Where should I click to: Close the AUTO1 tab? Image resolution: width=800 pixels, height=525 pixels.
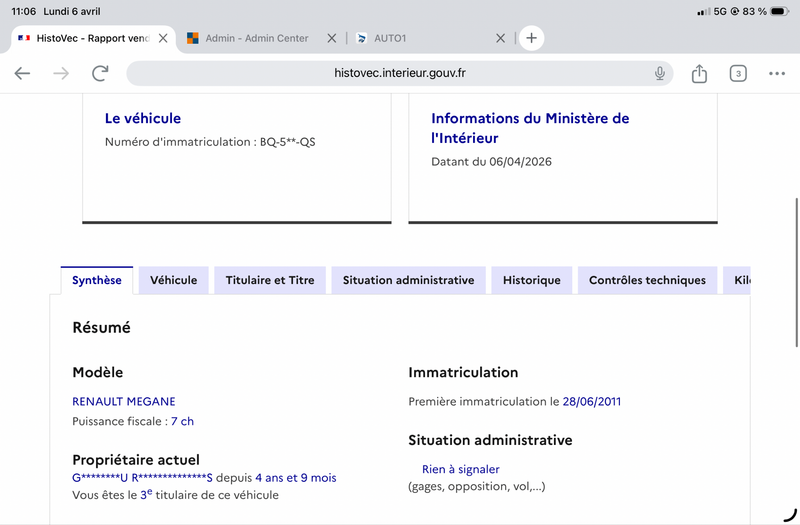click(501, 38)
